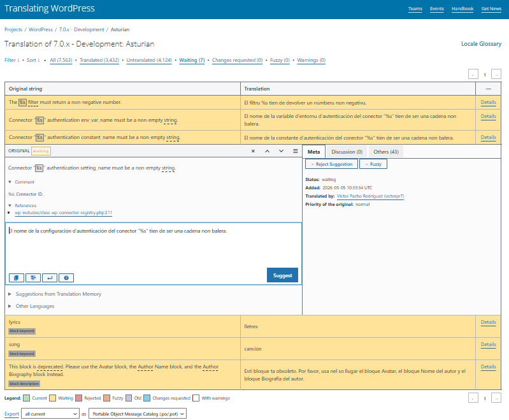Open the Portable Object Message Catalog dropdown
Viewport: 509px width, 420px height.
[138, 414]
